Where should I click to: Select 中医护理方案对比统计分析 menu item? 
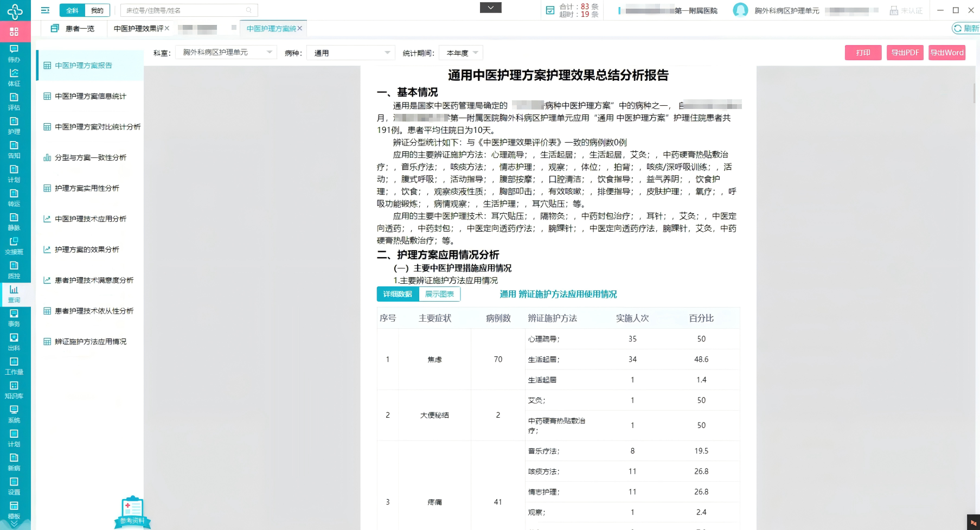pyautogui.click(x=90, y=127)
